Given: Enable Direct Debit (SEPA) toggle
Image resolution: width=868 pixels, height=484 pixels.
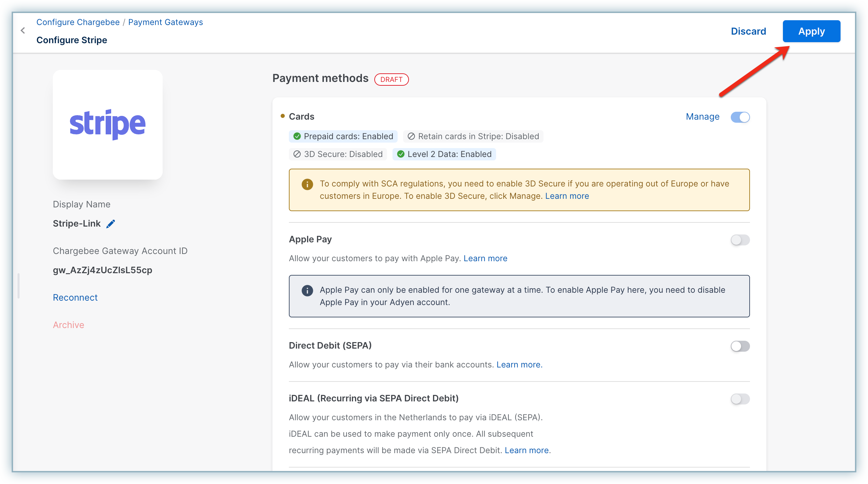Looking at the screenshot, I should pos(740,346).
